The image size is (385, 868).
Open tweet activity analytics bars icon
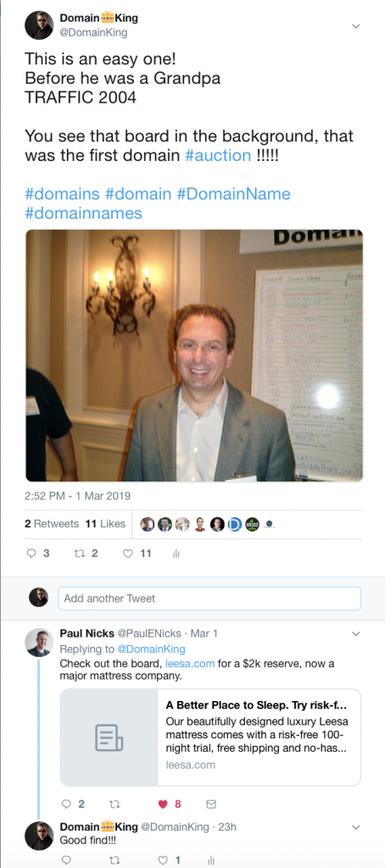tap(176, 554)
